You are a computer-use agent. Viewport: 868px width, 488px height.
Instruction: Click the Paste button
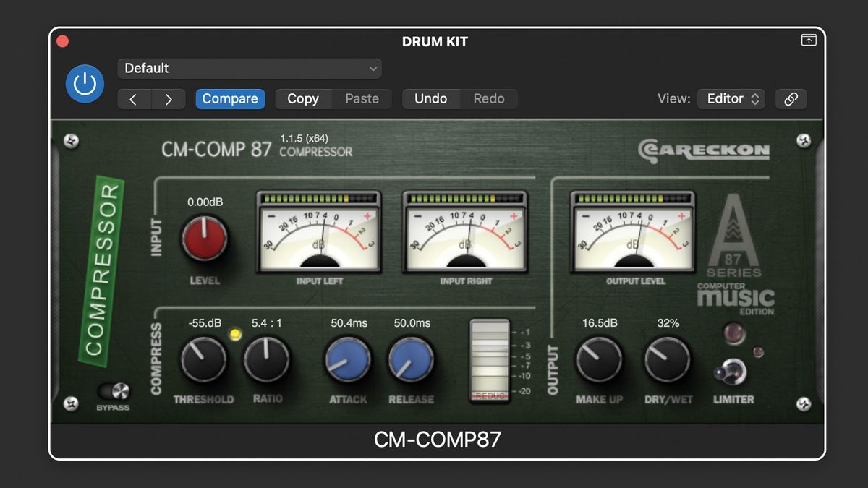click(362, 99)
